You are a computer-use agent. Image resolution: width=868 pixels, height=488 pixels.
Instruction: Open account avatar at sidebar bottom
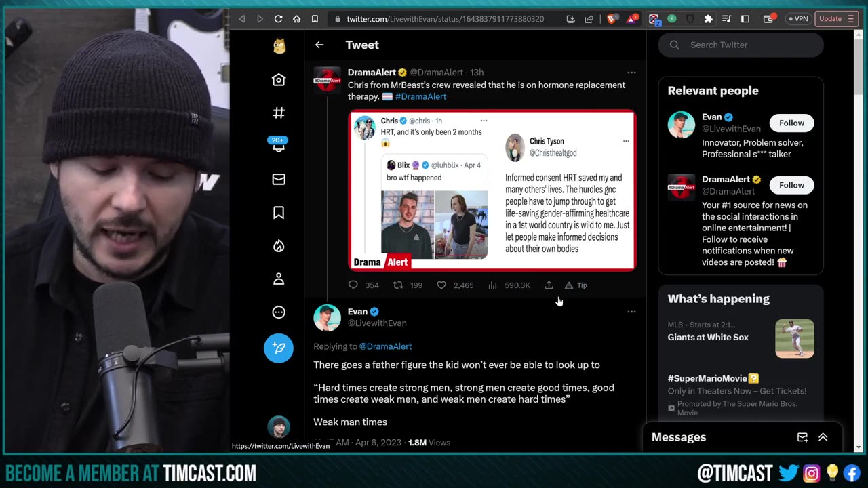[x=279, y=427]
